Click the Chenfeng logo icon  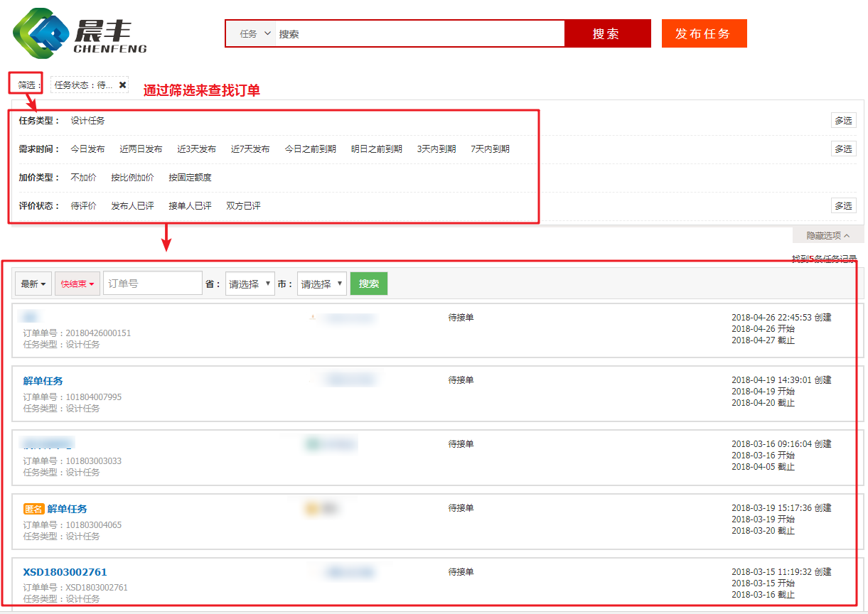click(x=41, y=33)
